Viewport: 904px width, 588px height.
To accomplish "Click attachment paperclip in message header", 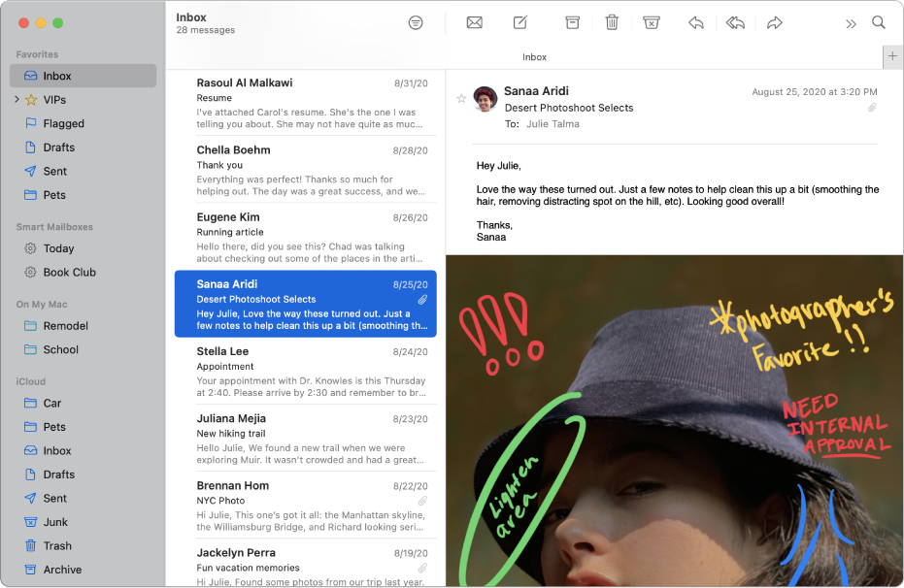I will (872, 108).
